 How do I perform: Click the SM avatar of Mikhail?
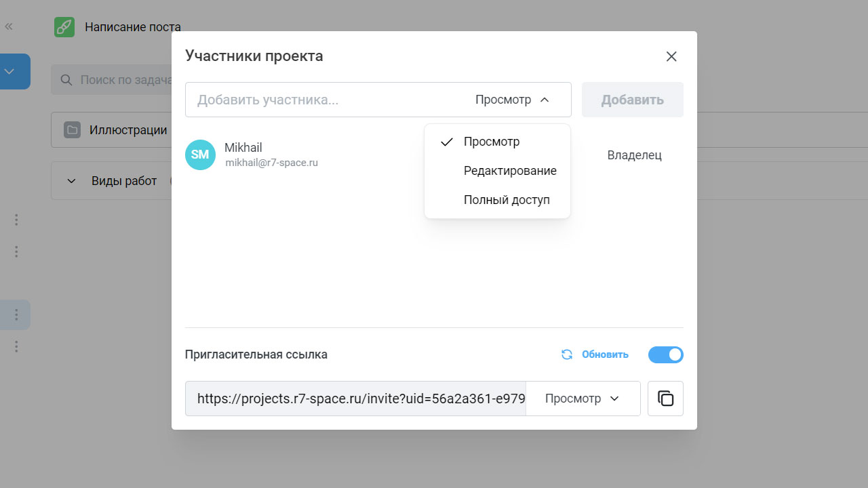200,155
